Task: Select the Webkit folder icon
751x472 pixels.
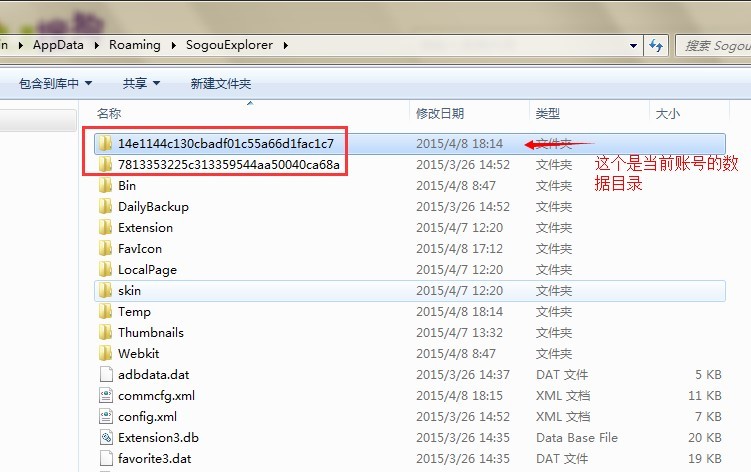Action: [x=105, y=353]
